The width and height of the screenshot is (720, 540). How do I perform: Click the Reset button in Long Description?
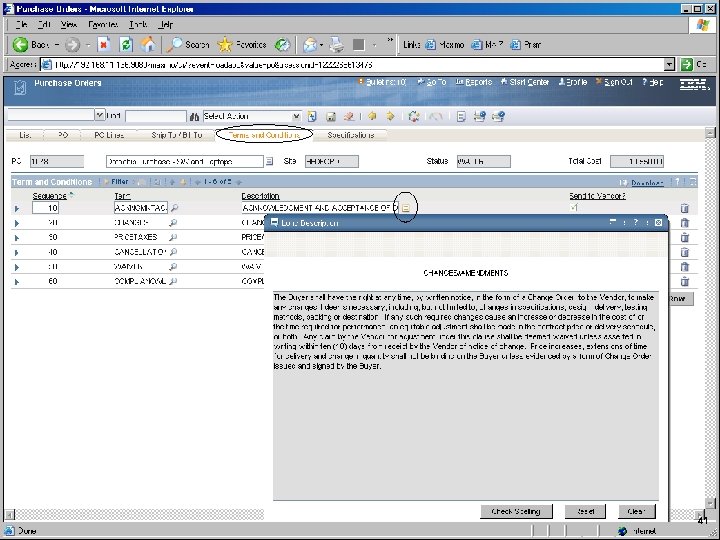coord(585,511)
